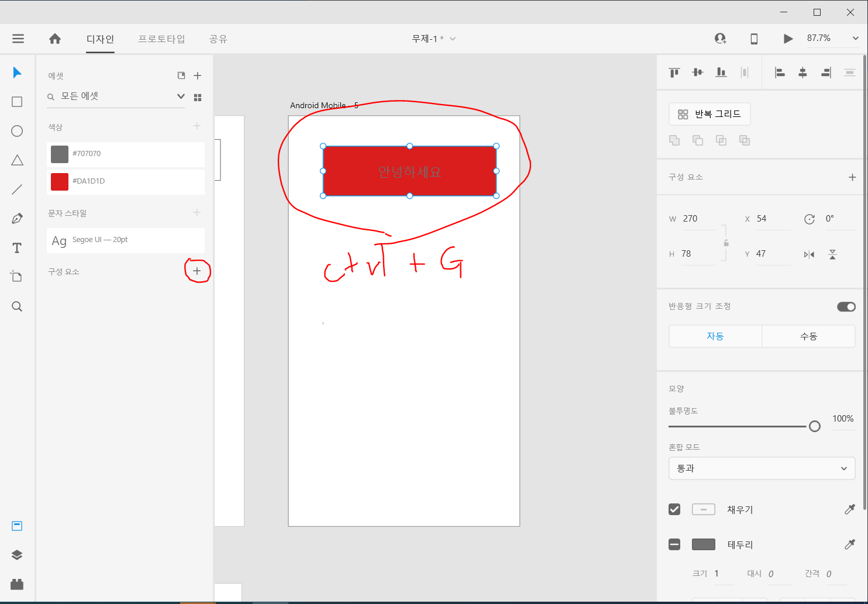Click the linked assets library icon
This screenshot has width=868, height=604.
181,75
